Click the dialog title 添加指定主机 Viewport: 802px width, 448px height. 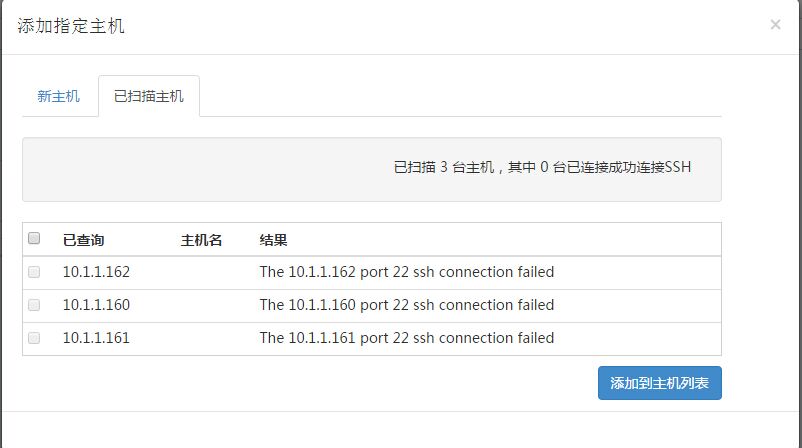click(71, 26)
